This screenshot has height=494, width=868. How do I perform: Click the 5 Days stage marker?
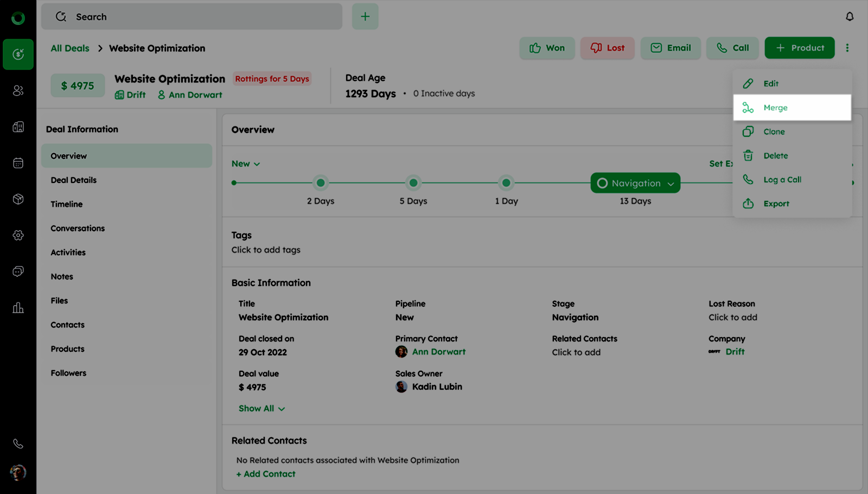point(413,183)
